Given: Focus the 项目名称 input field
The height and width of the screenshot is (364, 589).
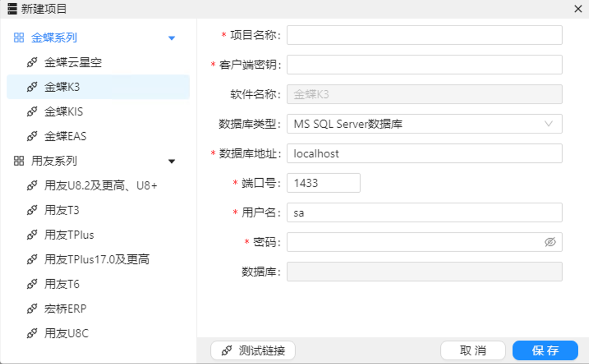Looking at the screenshot, I should [424, 35].
